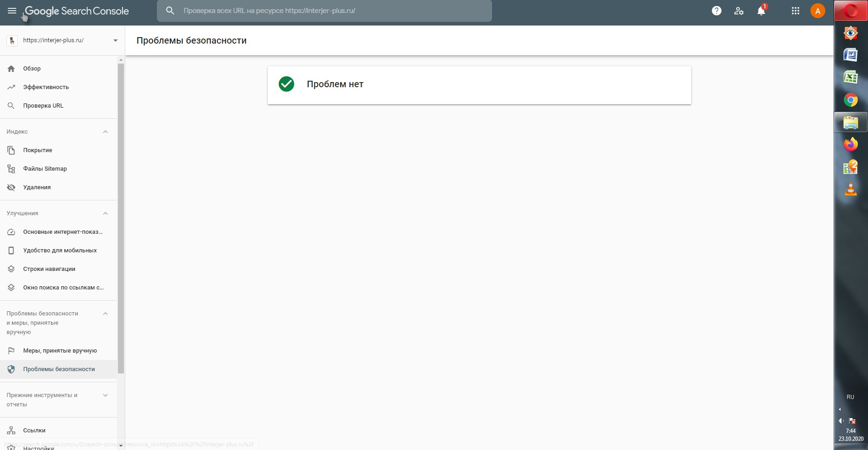Click the dropdown arrow next to property URL
Screen dimensions: 868x450
click(116, 40)
